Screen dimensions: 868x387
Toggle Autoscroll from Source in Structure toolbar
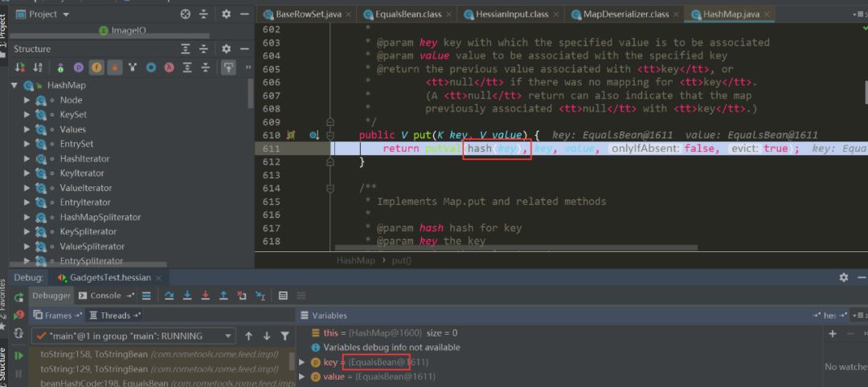[227, 67]
